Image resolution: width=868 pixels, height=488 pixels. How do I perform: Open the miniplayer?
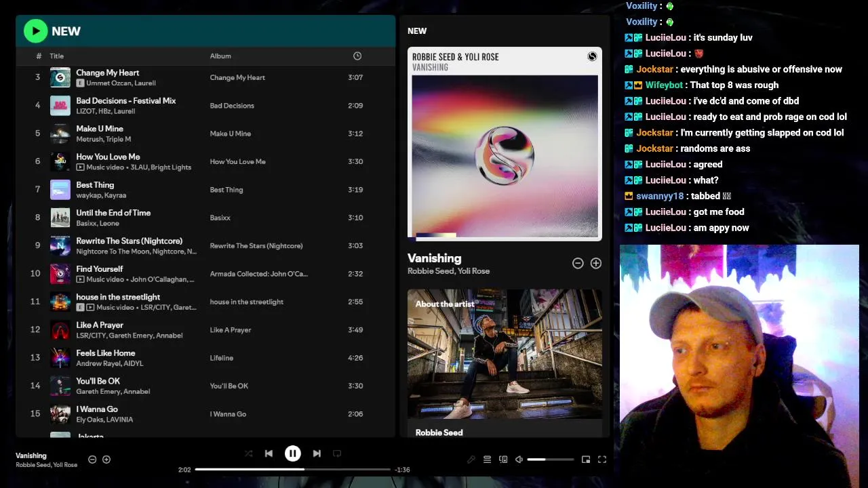[x=586, y=460]
